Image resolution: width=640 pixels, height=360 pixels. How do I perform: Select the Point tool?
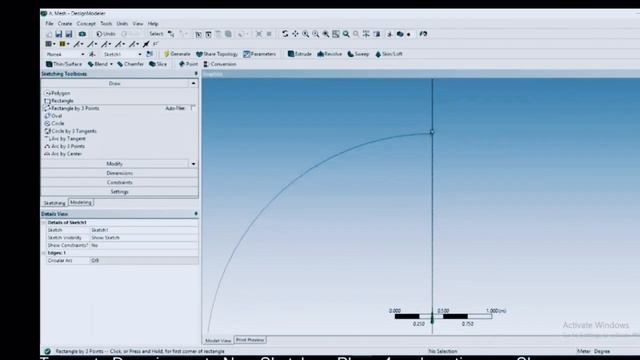188,64
